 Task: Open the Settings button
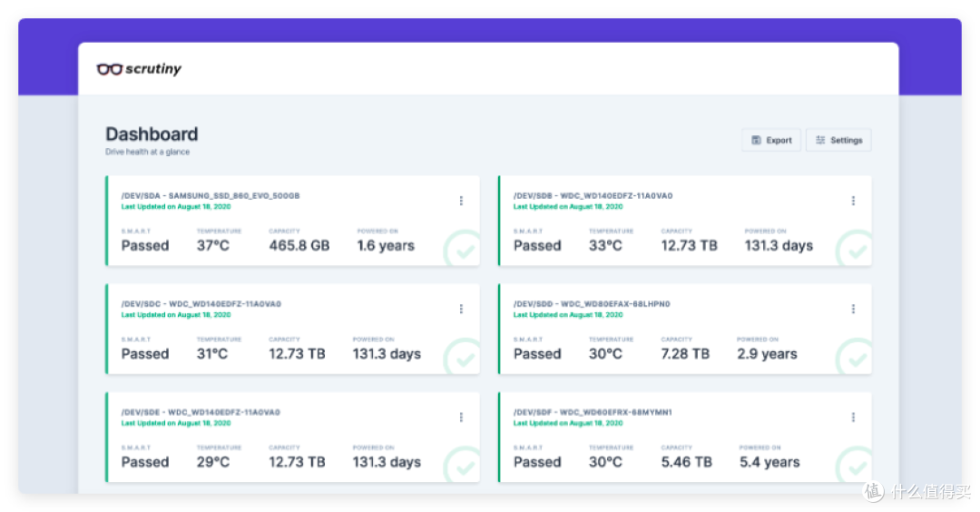(838, 140)
